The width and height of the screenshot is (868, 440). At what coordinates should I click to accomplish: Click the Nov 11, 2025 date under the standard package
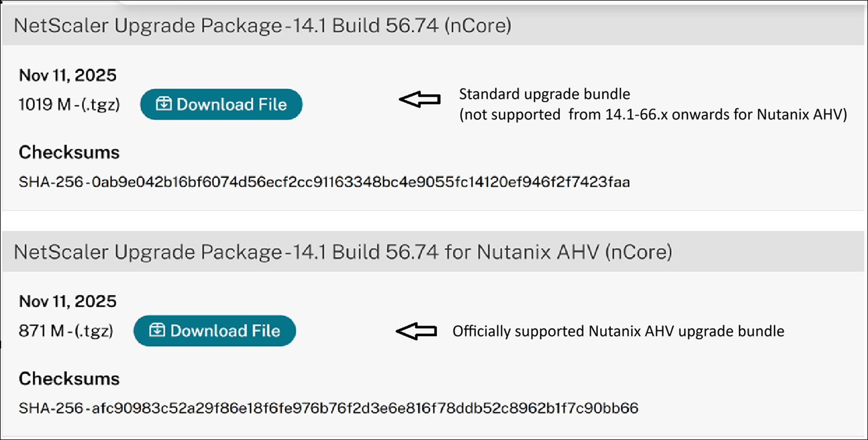(x=67, y=75)
